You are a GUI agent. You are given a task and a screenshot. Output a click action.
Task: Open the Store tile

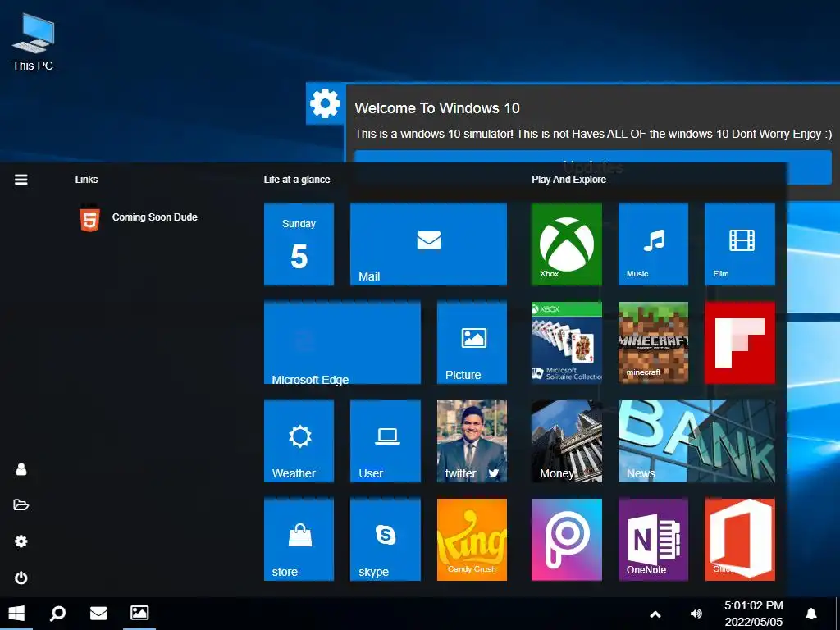pos(299,540)
